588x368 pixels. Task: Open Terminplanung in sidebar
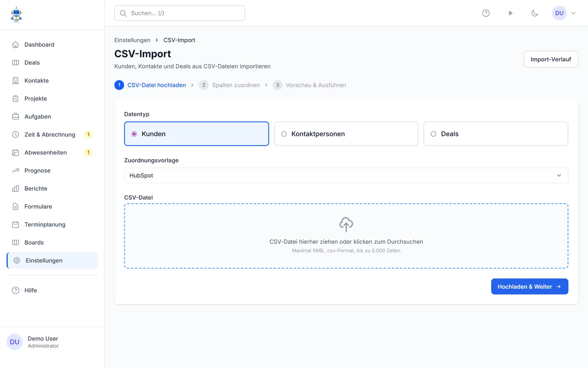point(52,224)
